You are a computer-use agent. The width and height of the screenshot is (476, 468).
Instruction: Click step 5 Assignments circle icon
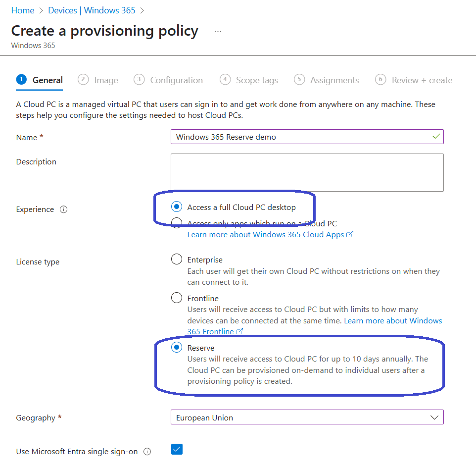point(299,80)
